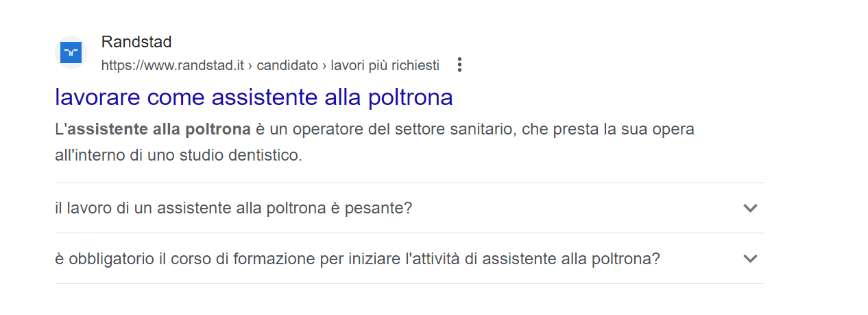Click the Randstad blue favicon logo
Screen dimensions: 868x315
(x=71, y=53)
